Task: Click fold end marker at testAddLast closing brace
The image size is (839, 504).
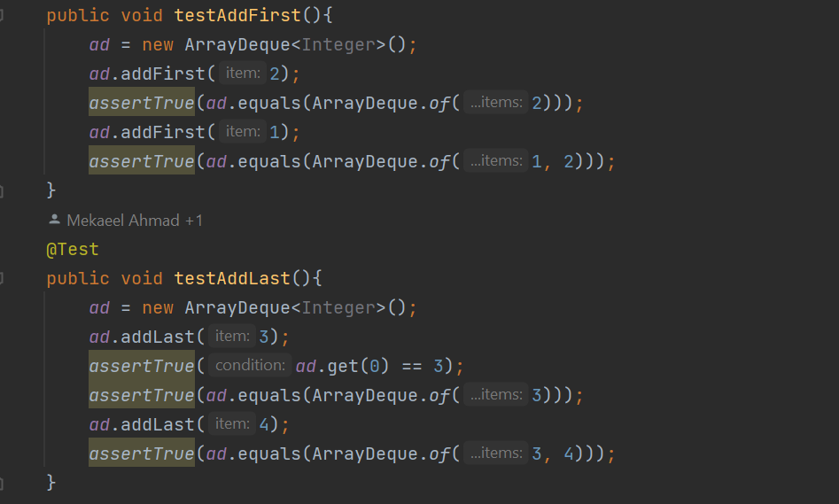Action: 3,483
